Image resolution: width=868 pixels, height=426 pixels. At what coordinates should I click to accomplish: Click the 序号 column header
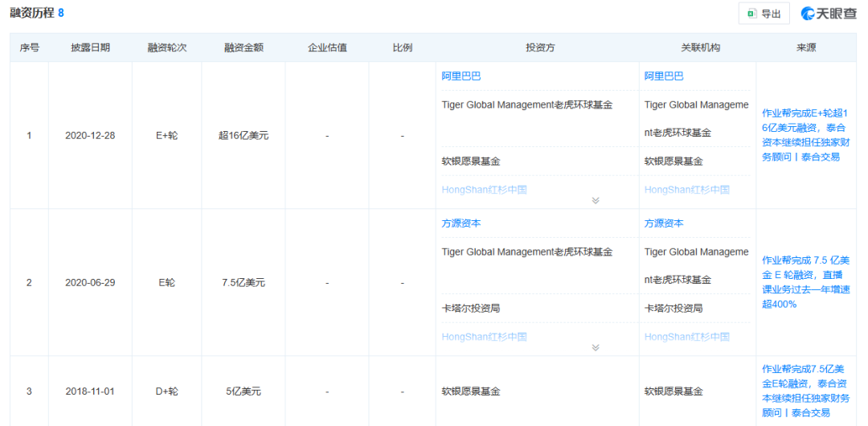click(x=30, y=47)
